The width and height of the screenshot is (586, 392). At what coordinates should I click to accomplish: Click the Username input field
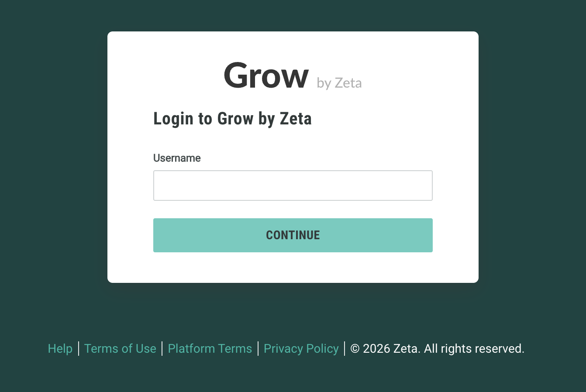coord(293,186)
